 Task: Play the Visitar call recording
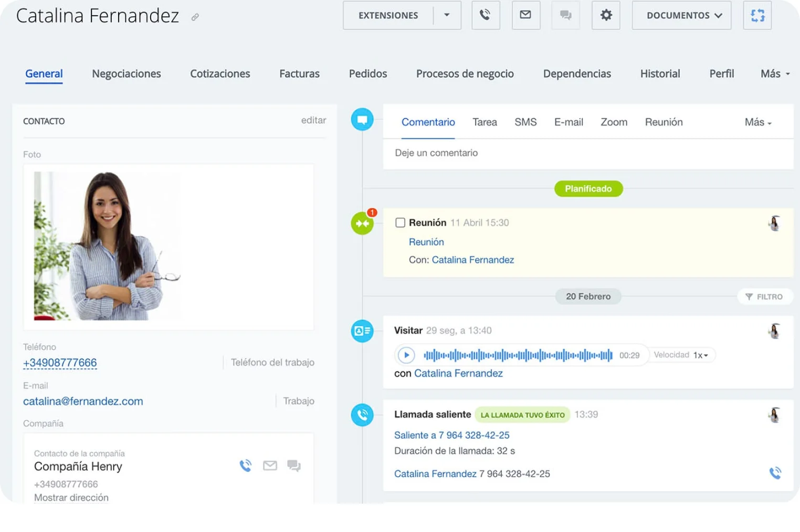pyautogui.click(x=406, y=355)
